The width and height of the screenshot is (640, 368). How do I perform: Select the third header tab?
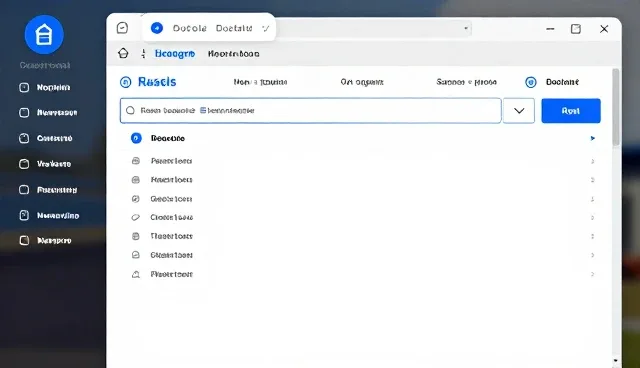point(467,82)
